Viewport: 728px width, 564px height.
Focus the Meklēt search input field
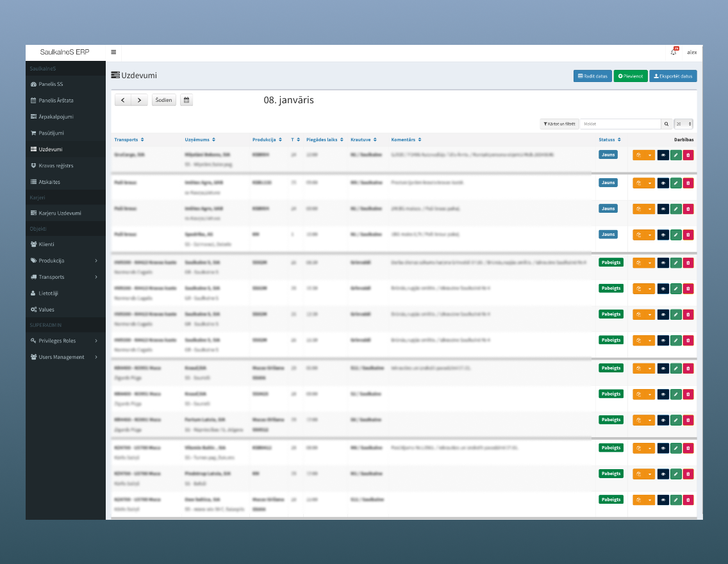click(620, 124)
